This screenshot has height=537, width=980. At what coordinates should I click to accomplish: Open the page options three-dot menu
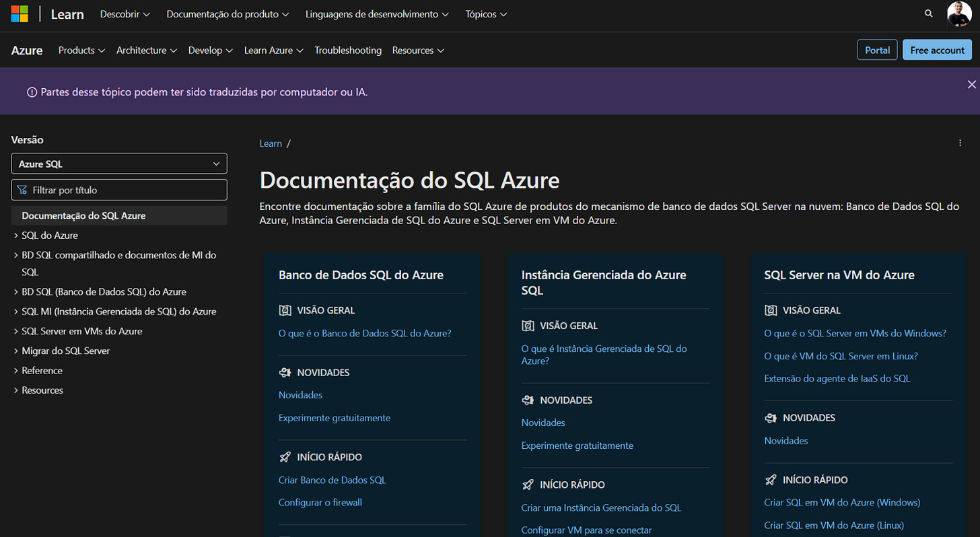[x=960, y=143]
